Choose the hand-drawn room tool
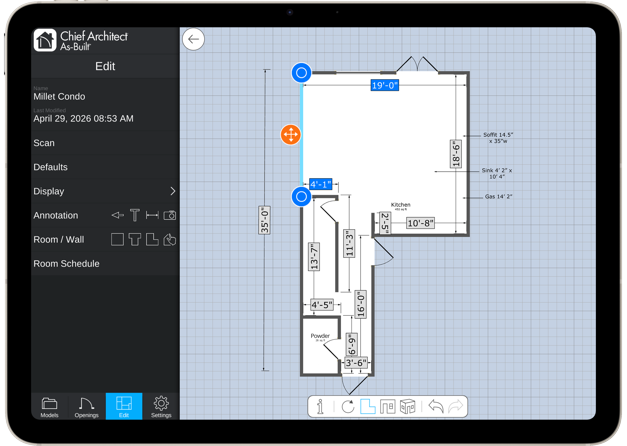Viewport: 627px width, 446px height. (x=170, y=240)
